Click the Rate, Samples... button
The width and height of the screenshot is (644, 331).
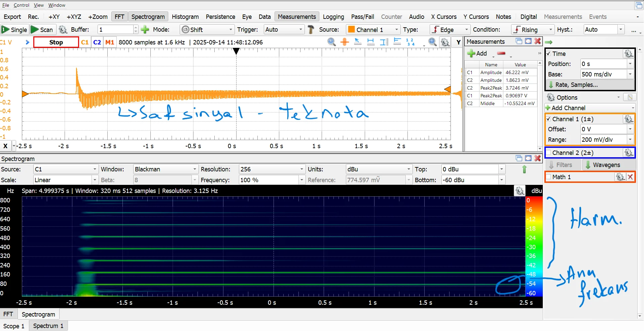click(576, 85)
